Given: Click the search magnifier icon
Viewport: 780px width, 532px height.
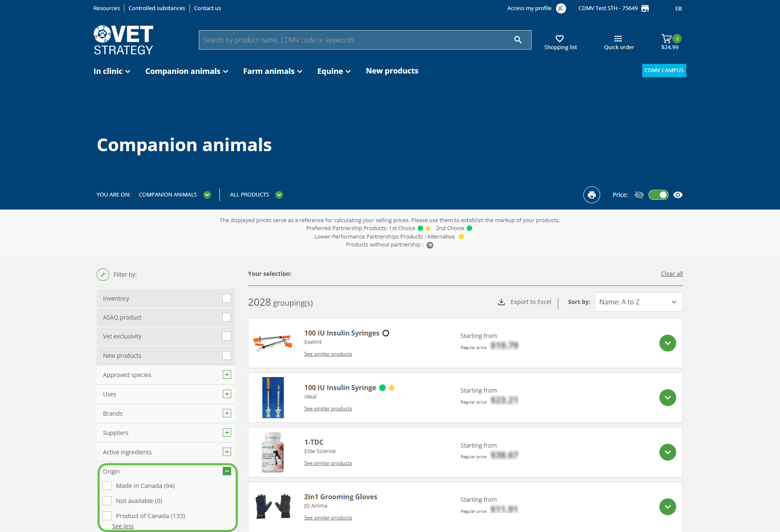Looking at the screenshot, I should click(x=518, y=40).
